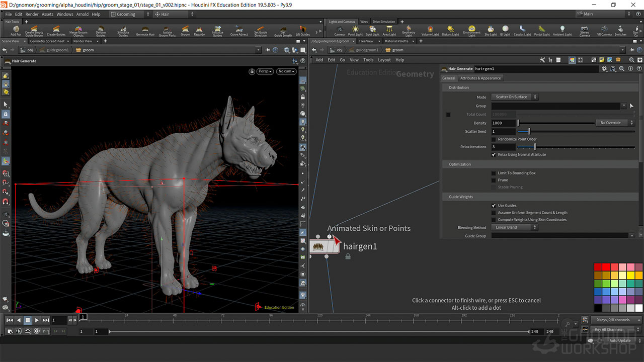Open the Scatter On Surface mode dropdown
The height and width of the screenshot is (362, 644).
point(515,97)
